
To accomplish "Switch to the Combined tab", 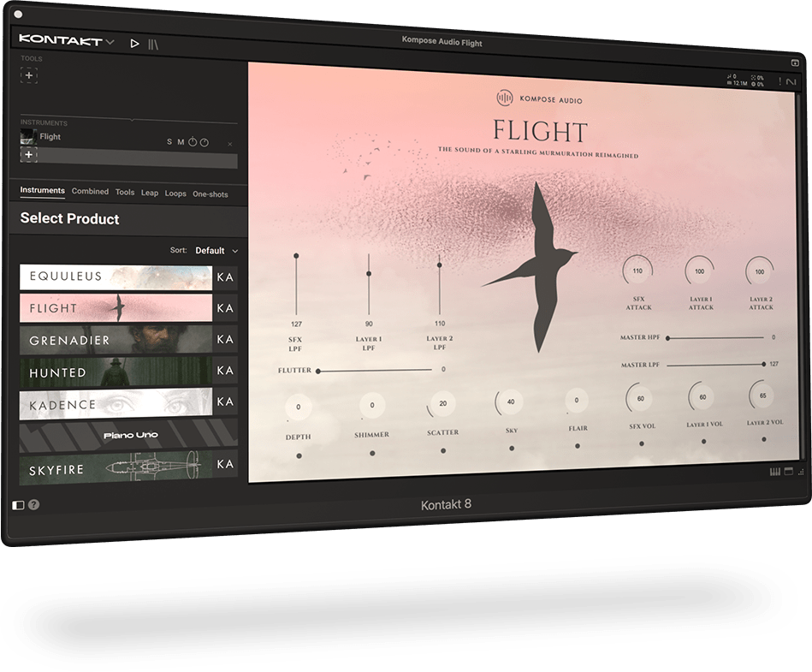I will point(90,192).
